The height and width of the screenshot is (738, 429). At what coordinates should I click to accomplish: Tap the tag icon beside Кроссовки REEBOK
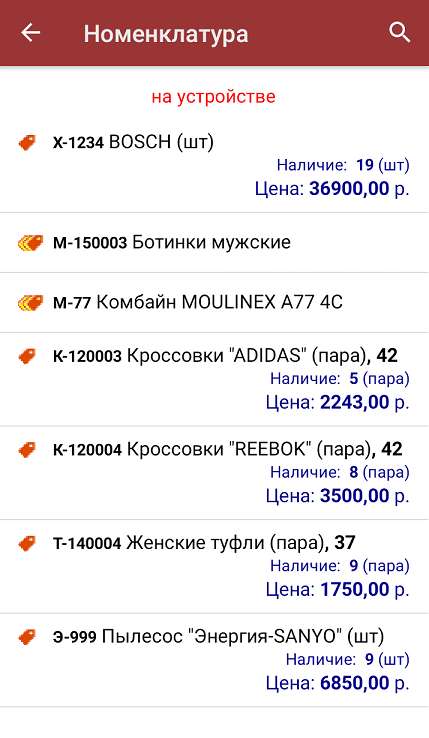27,450
